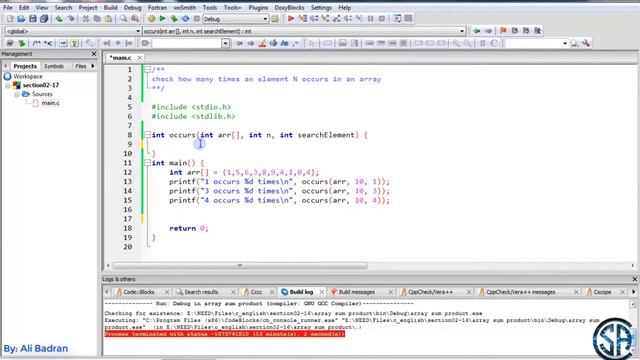Click the lightbulb help icon in third toolbar
The width and height of the screenshot is (640, 360).
(x=74, y=43)
